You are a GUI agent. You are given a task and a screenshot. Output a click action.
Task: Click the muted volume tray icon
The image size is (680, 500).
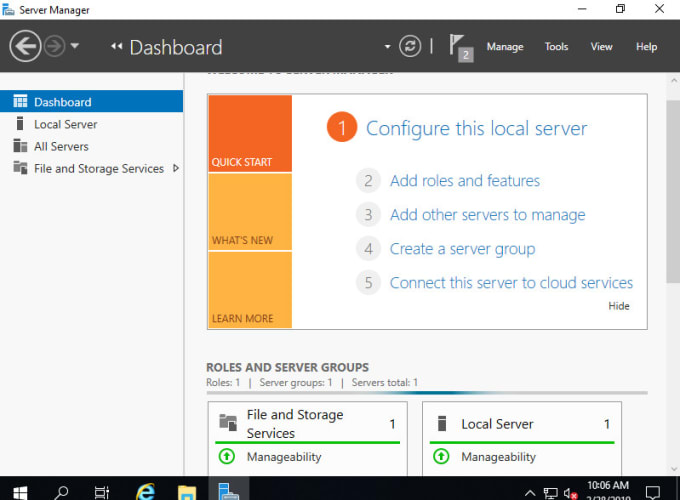[x=570, y=493]
